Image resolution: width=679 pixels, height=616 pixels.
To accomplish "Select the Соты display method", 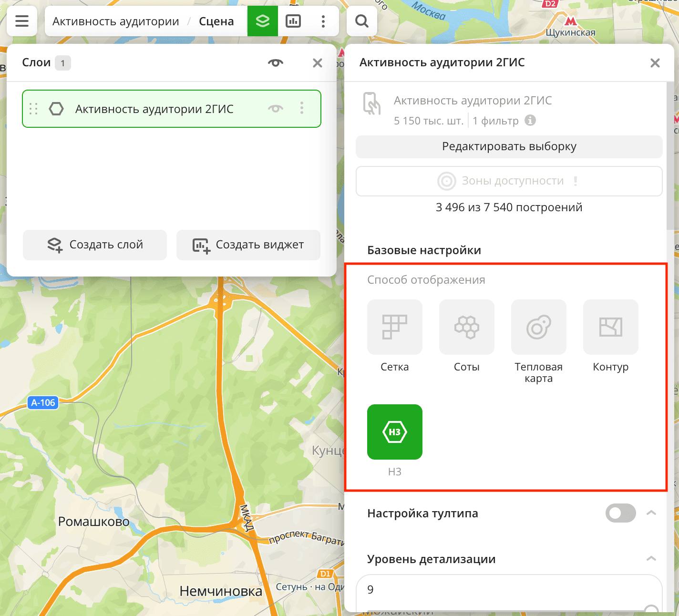I will click(466, 327).
